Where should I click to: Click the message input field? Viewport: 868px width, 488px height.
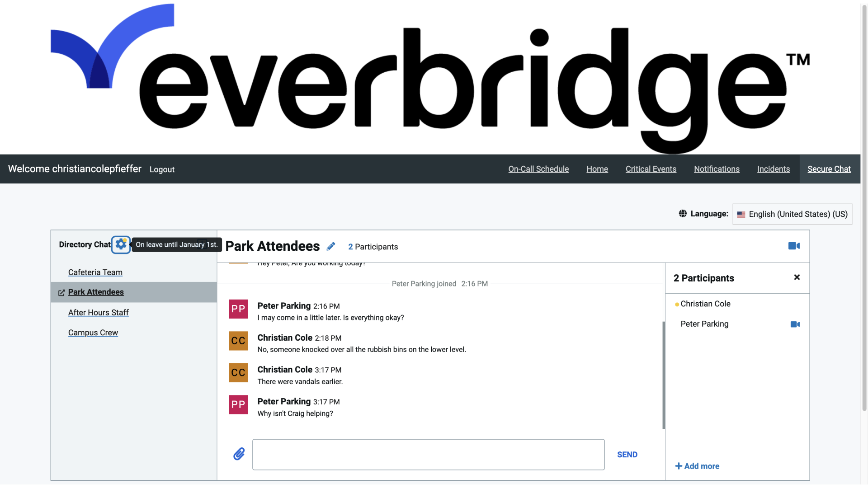(x=428, y=454)
